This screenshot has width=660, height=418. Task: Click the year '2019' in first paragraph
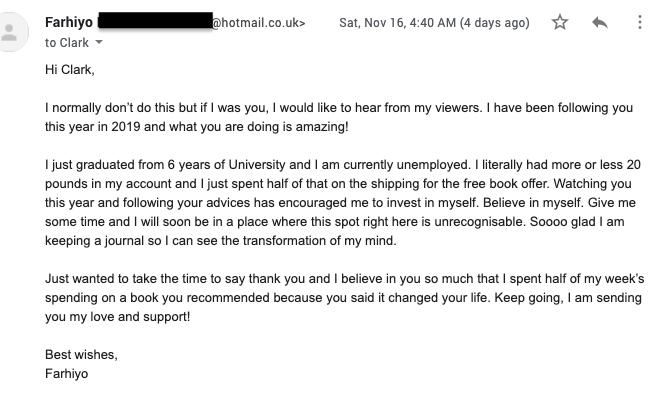click(x=126, y=127)
